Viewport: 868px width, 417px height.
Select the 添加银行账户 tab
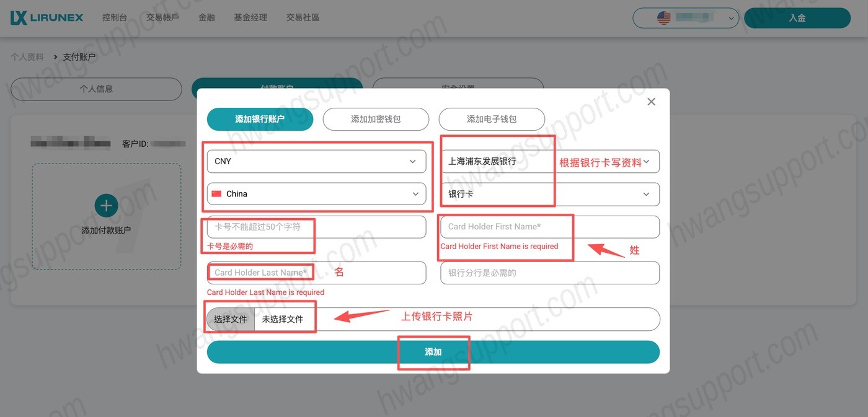[x=260, y=119]
